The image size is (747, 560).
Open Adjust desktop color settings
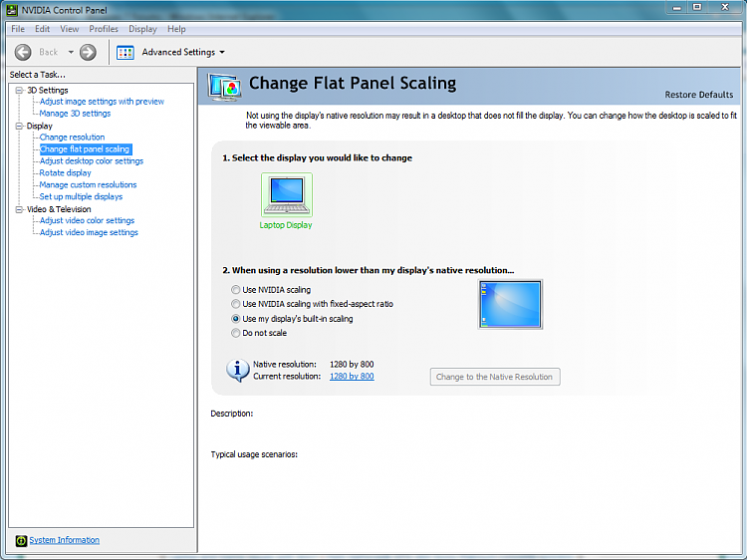92,161
